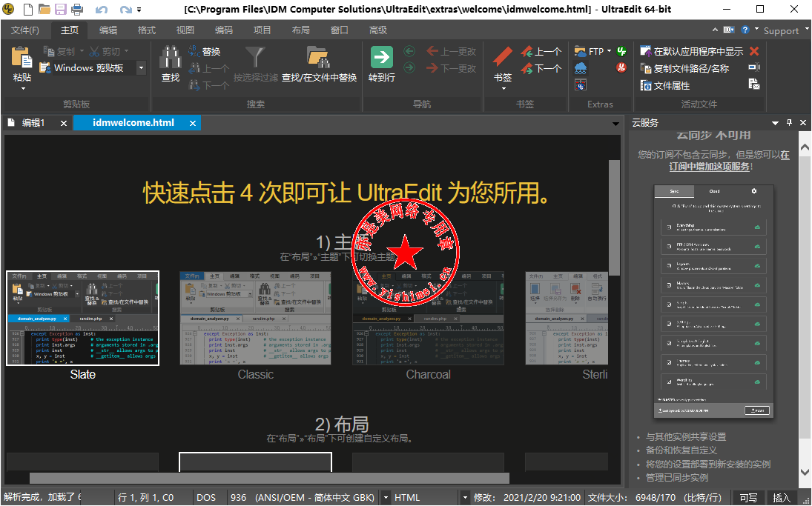Viewport: 812px width, 506px height.
Task: Open Find/Replace in Files folder icon
Action: tap(319, 58)
